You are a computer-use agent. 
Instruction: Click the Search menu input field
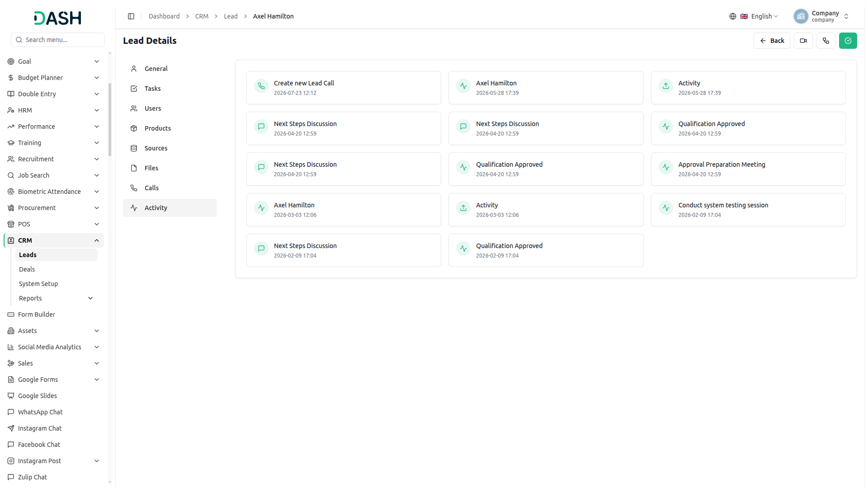[x=58, y=40]
